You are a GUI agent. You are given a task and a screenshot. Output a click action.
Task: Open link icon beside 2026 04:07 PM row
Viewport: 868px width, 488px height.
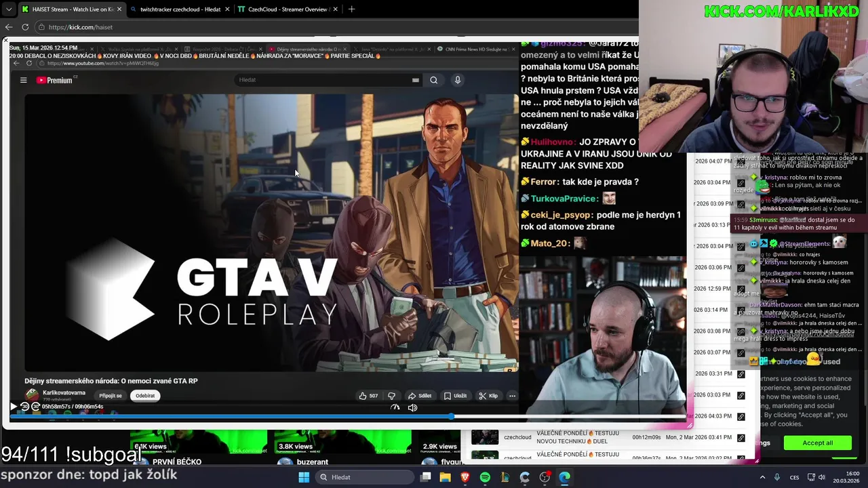point(741,161)
